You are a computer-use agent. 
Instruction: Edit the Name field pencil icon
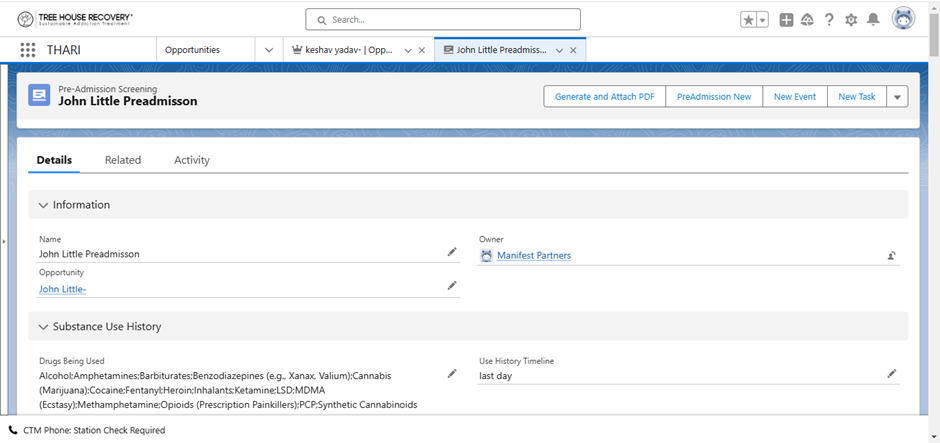click(452, 253)
